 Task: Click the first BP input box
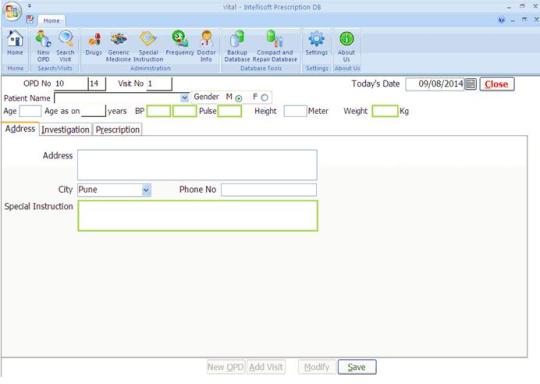[158, 111]
